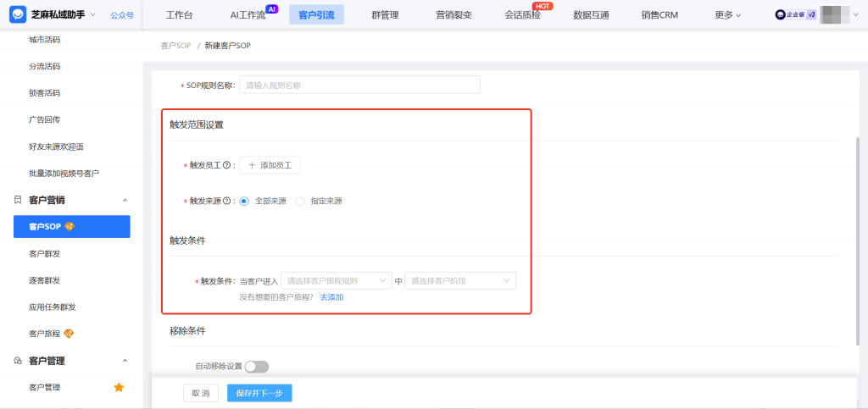Expand the 更多 menu
868x409 pixels.
coord(727,15)
